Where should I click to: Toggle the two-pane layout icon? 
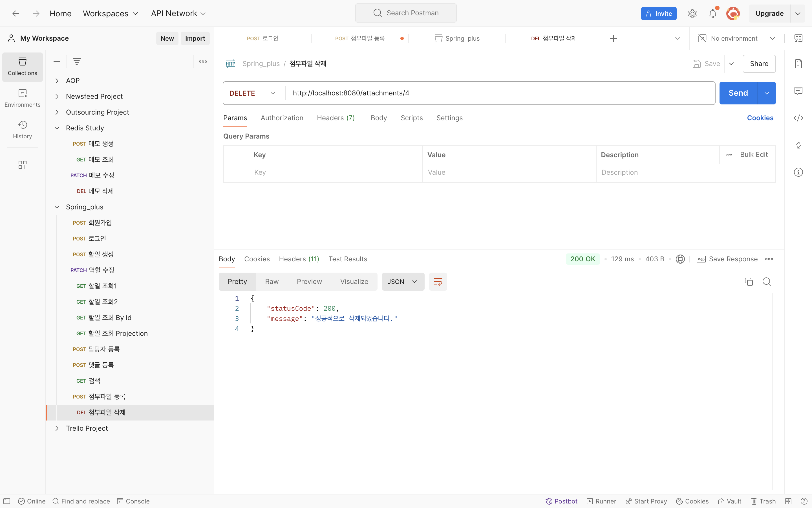click(788, 501)
